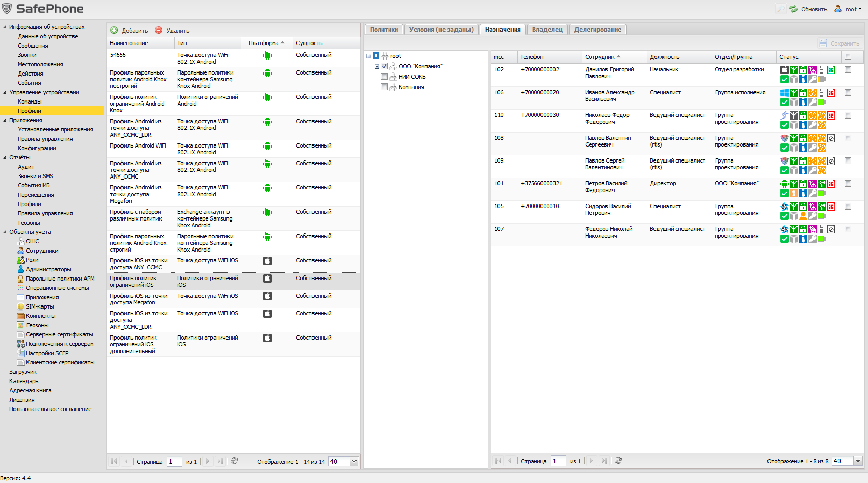Screen dimensions: 868x483
Task: Expand the ООО "Компания" tree node
Action: point(377,66)
